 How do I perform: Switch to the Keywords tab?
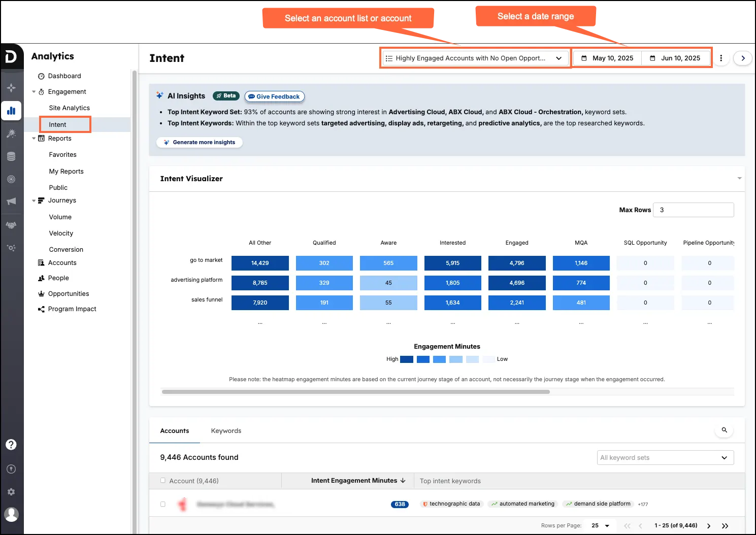[x=226, y=430]
